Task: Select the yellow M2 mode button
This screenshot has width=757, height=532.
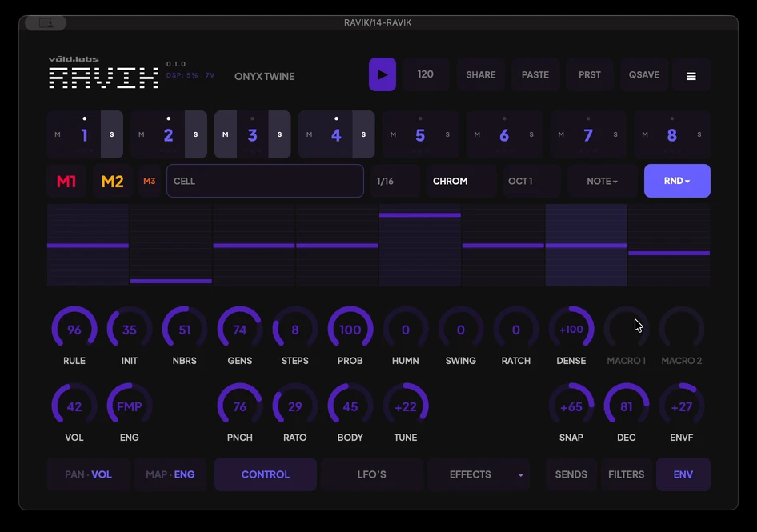Action: pyautogui.click(x=113, y=181)
